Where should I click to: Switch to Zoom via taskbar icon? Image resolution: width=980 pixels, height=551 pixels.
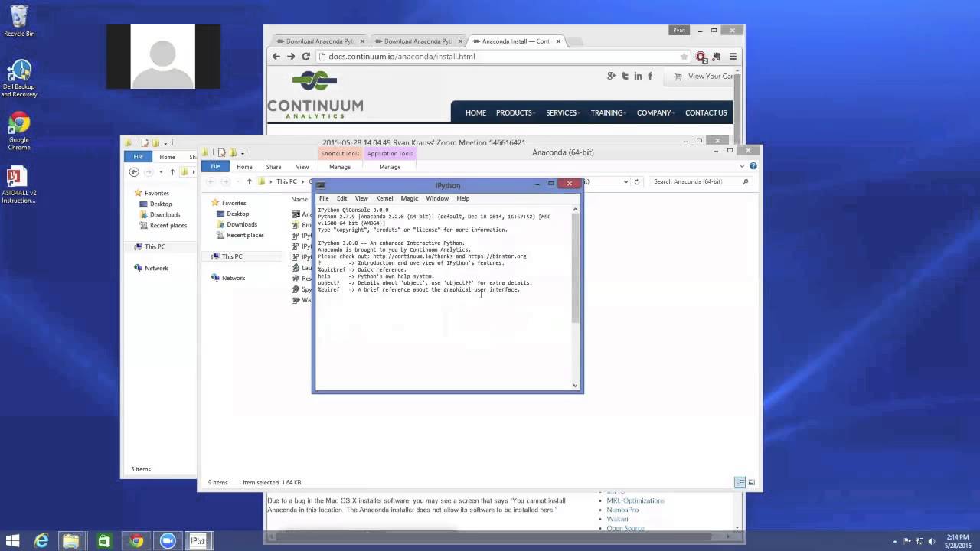168,541
